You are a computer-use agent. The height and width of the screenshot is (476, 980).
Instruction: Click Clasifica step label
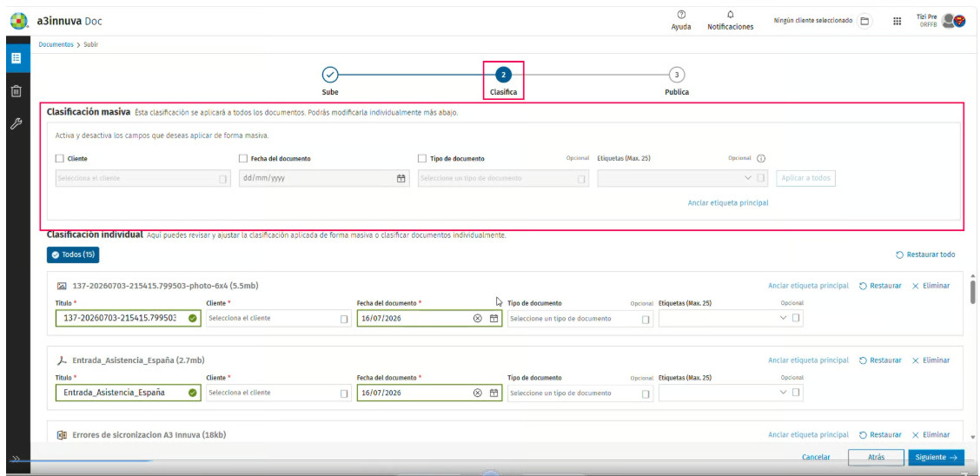click(x=503, y=92)
